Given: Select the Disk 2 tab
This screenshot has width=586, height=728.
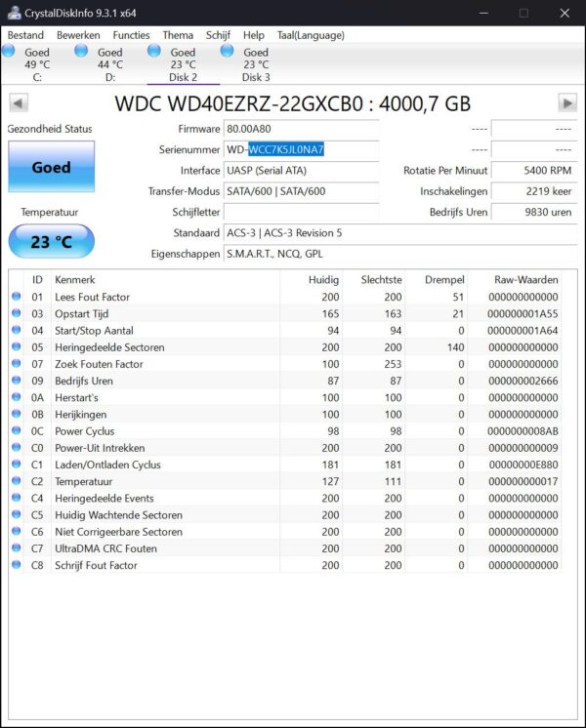Looking at the screenshot, I should coord(183,64).
